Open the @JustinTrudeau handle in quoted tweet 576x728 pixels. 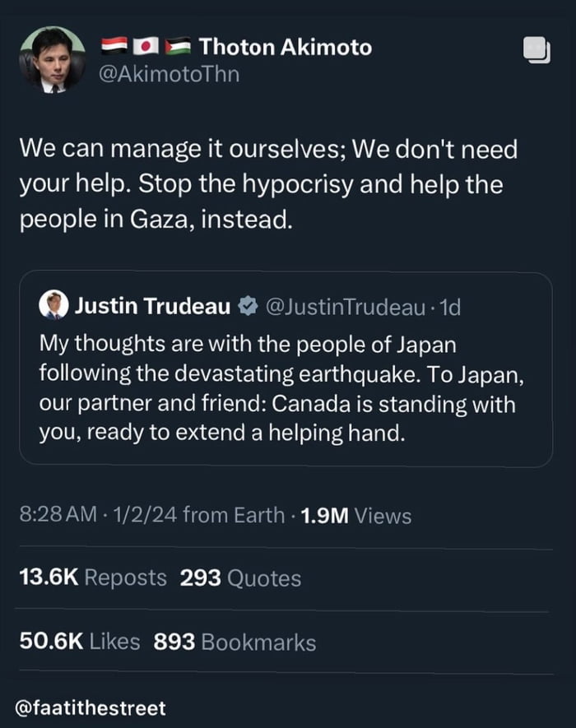(345, 307)
